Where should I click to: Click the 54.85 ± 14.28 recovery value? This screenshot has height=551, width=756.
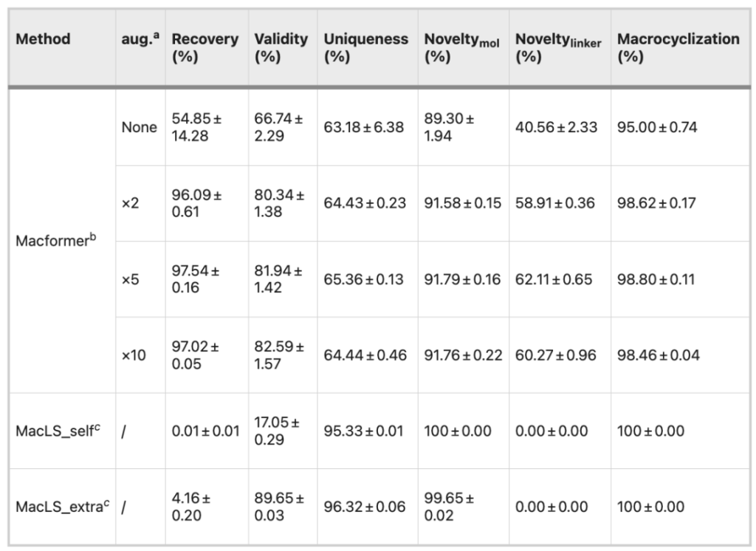196,127
